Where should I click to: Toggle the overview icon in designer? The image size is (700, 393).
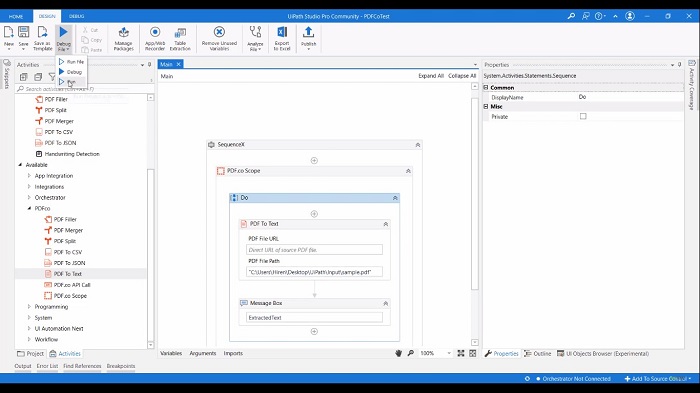pyautogui.click(x=473, y=353)
